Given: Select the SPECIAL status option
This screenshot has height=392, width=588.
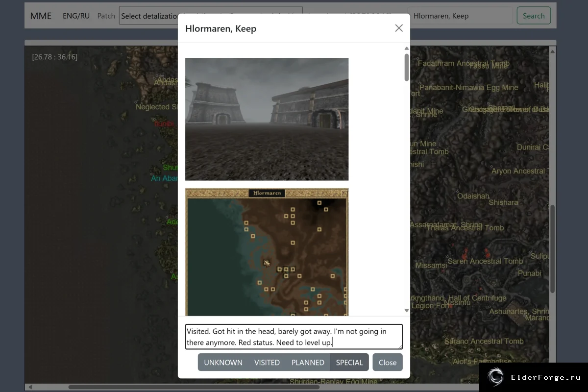Looking at the screenshot, I should click(349, 363).
